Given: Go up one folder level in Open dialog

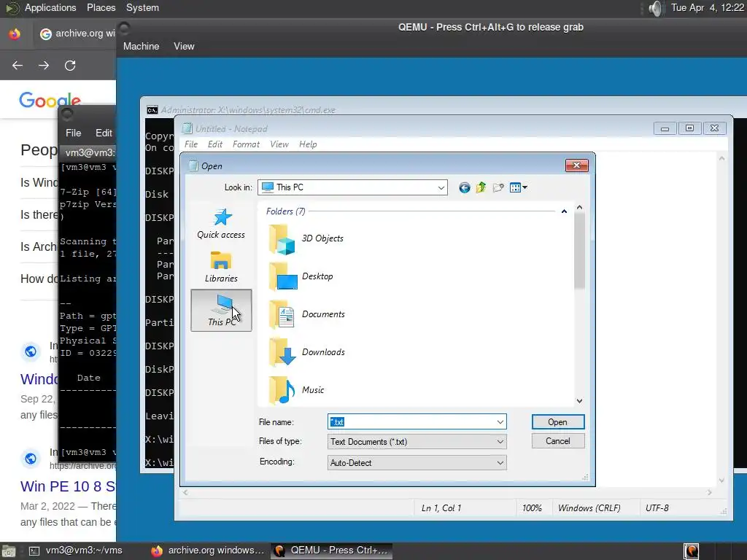Looking at the screenshot, I should [x=481, y=187].
